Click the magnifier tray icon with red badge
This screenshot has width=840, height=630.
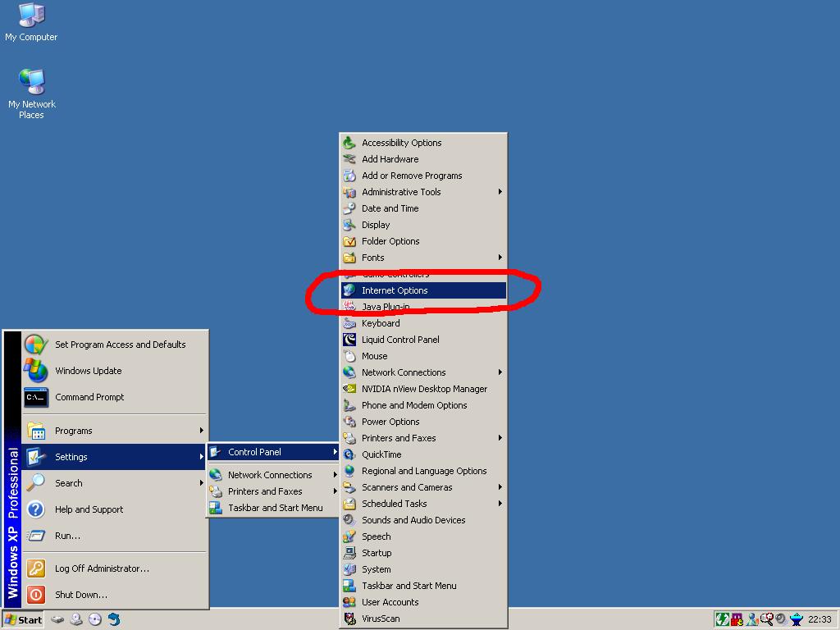click(767, 620)
